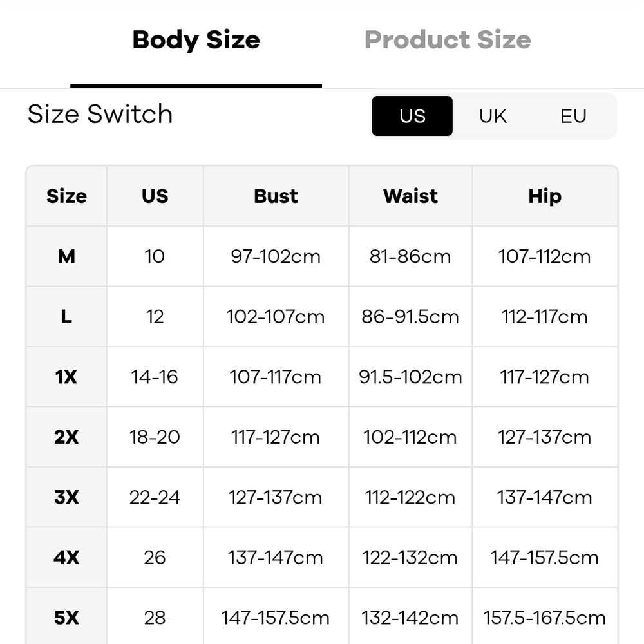The image size is (644, 644).
Task: Click the US column header
Action: coord(155,196)
